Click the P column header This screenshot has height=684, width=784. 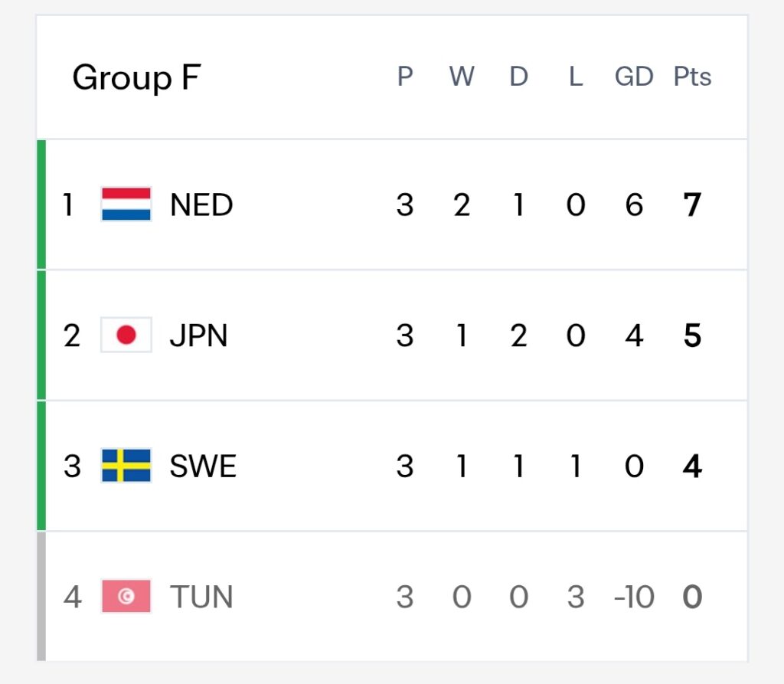coord(405,77)
